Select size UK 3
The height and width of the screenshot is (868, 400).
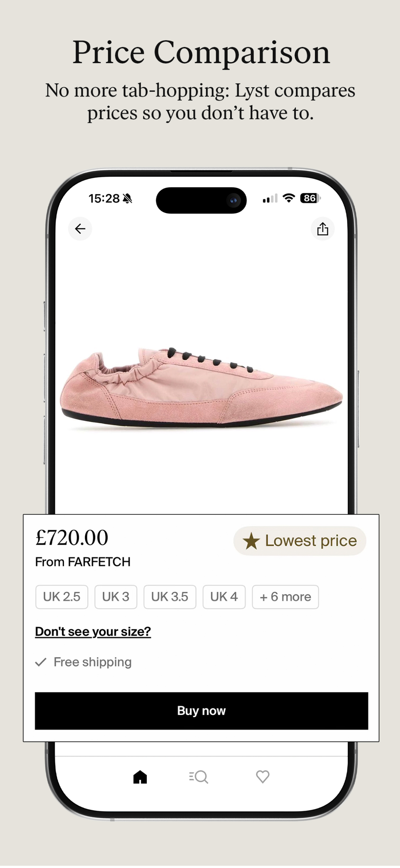pyautogui.click(x=116, y=597)
